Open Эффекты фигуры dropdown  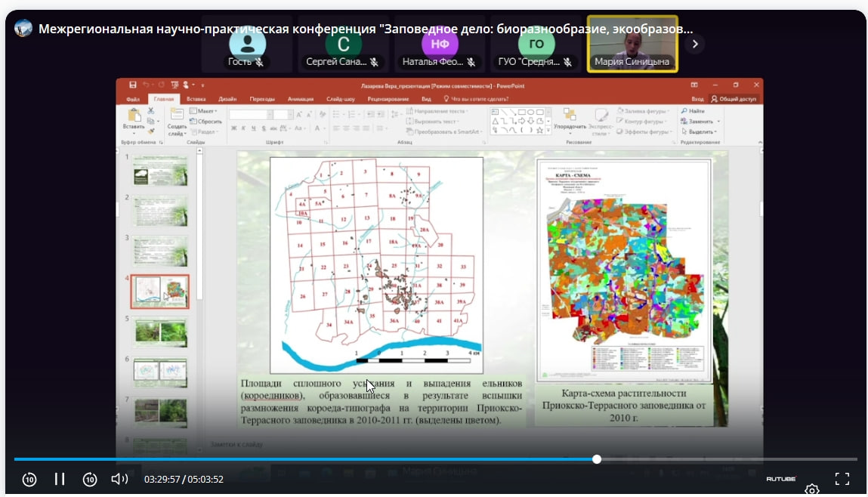(x=644, y=131)
